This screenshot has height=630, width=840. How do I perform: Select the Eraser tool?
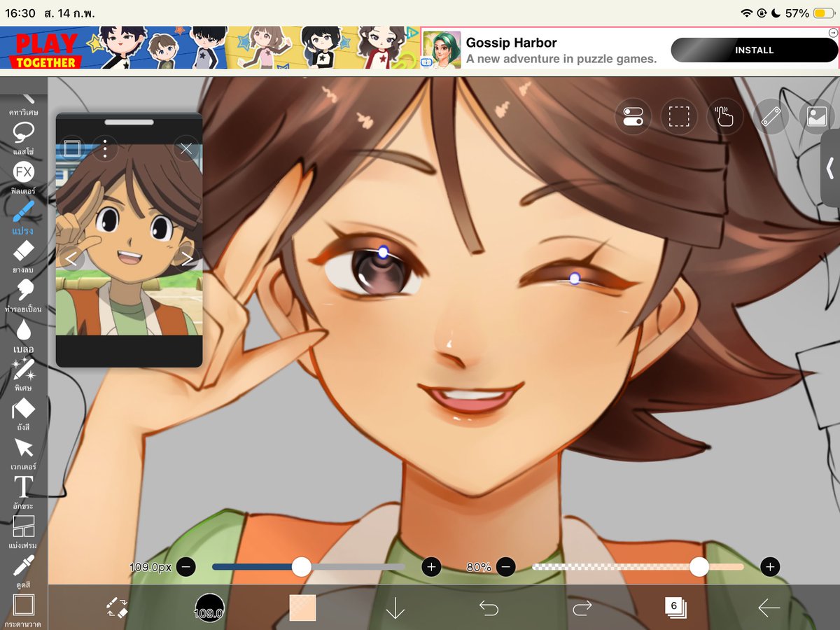(x=23, y=255)
